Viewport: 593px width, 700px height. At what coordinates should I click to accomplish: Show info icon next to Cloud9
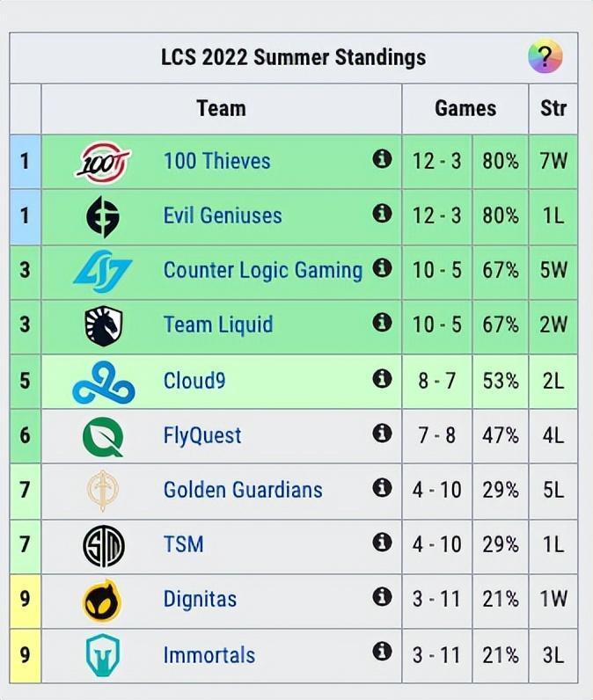tap(382, 378)
